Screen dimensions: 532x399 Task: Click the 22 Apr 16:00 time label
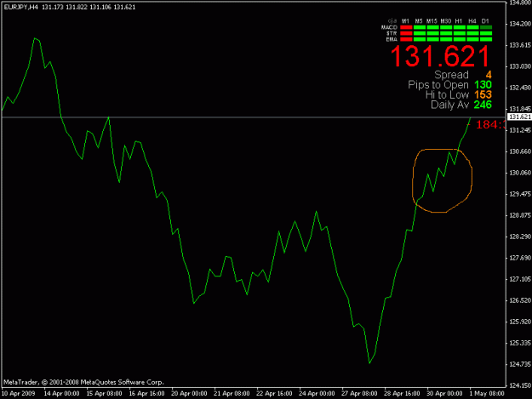(274, 394)
